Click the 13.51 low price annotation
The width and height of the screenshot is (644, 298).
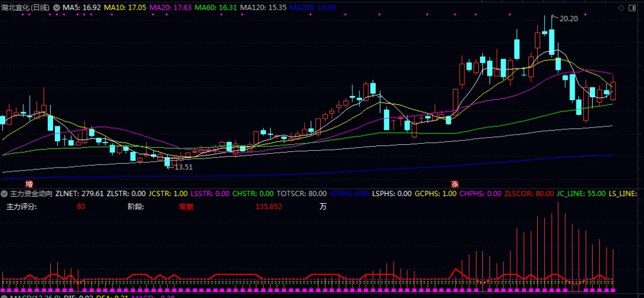point(183,167)
